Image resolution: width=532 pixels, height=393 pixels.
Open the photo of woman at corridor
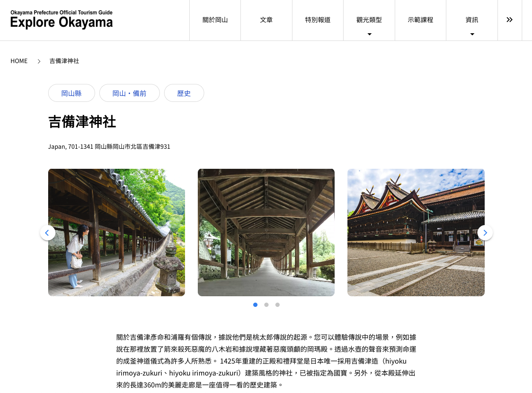pyautogui.click(x=116, y=232)
